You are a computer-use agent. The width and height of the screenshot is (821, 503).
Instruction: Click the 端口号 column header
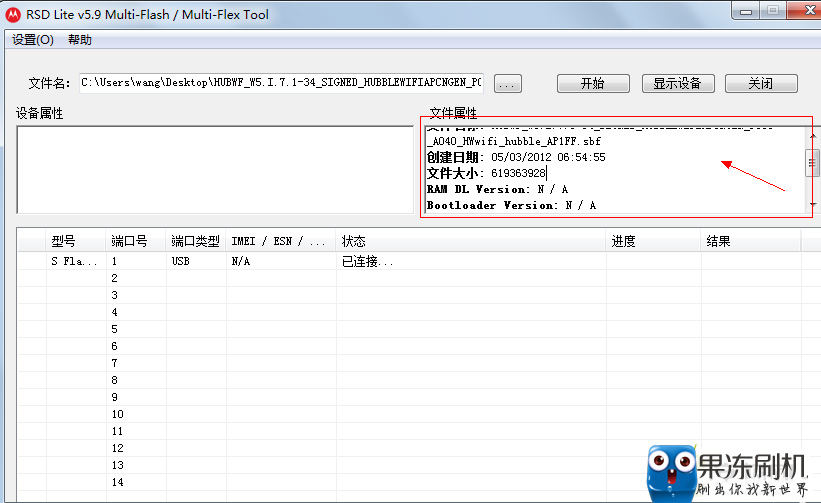[x=129, y=241]
